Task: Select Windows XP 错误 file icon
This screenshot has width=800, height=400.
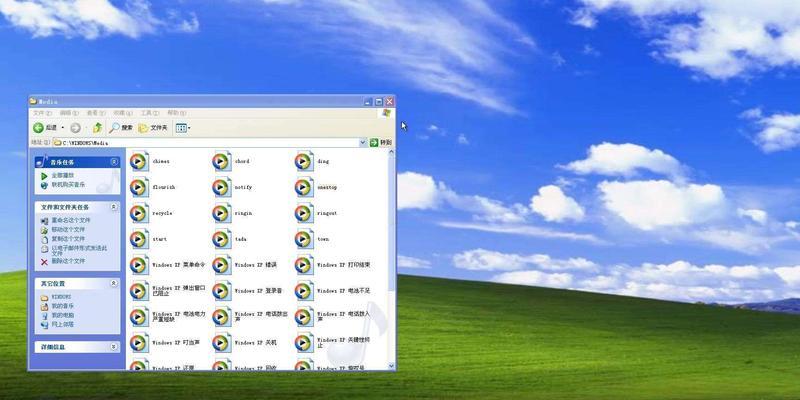Action: click(221, 265)
